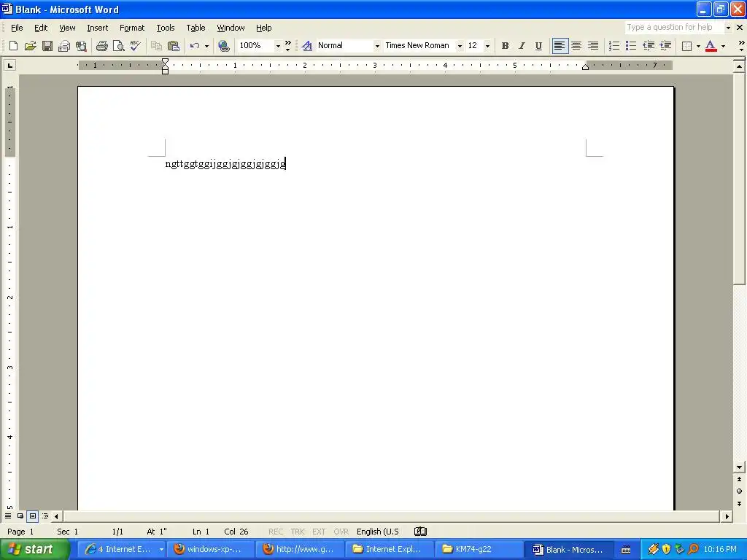The width and height of the screenshot is (747, 560).
Task: Open the Insert menu
Action: 97,28
